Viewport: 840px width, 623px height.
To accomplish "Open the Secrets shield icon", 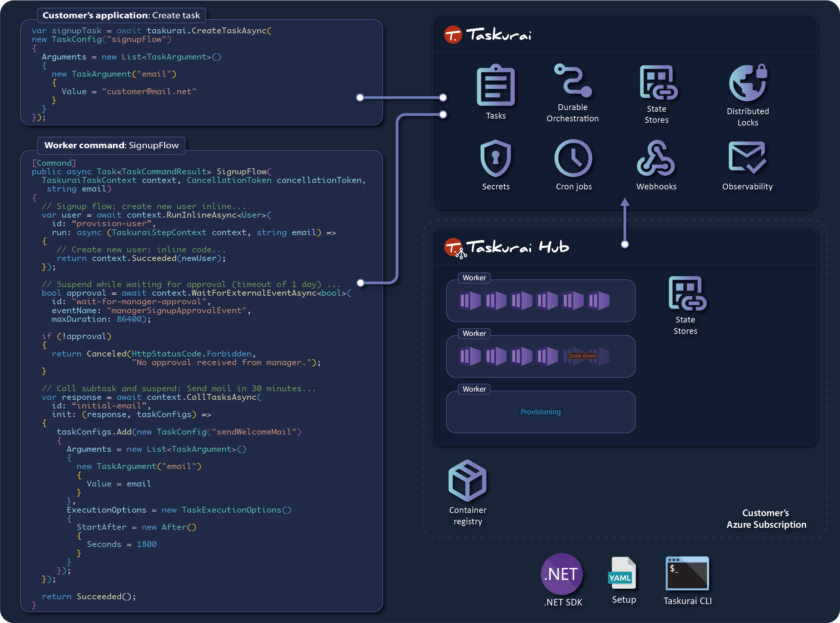I will [x=495, y=159].
